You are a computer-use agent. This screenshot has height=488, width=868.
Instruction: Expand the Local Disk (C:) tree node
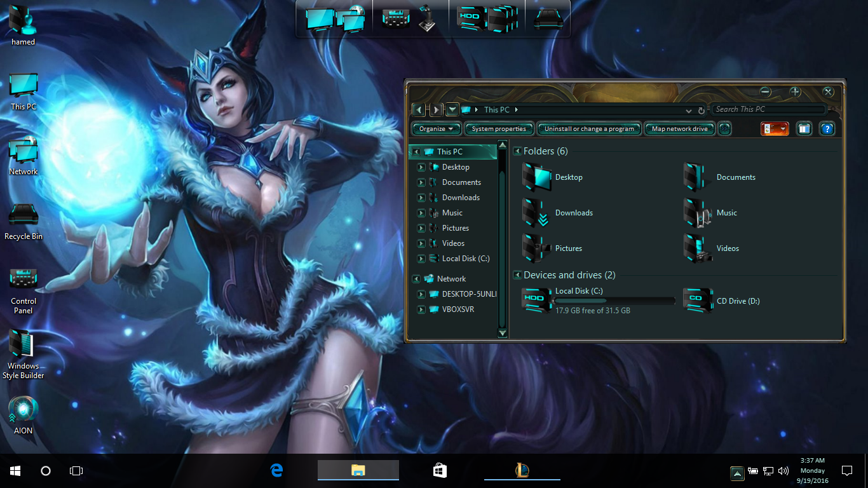[x=421, y=259]
